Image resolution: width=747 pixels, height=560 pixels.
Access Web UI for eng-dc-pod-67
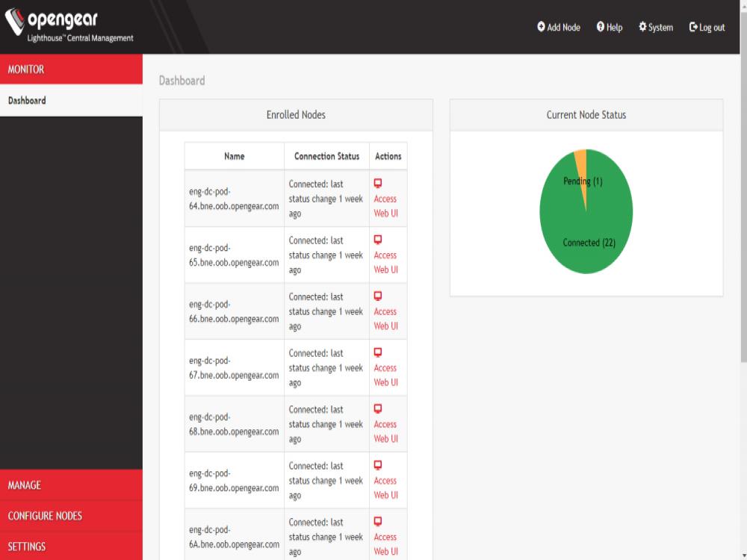click(385, 375)
